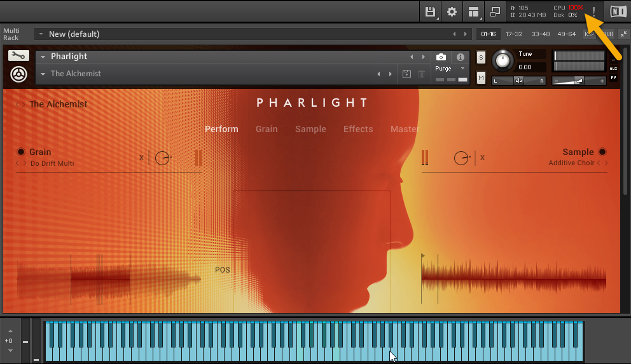The image size is (631, 364).
Task: Click the trash delete snapshot icon
Action: (421, 74)
